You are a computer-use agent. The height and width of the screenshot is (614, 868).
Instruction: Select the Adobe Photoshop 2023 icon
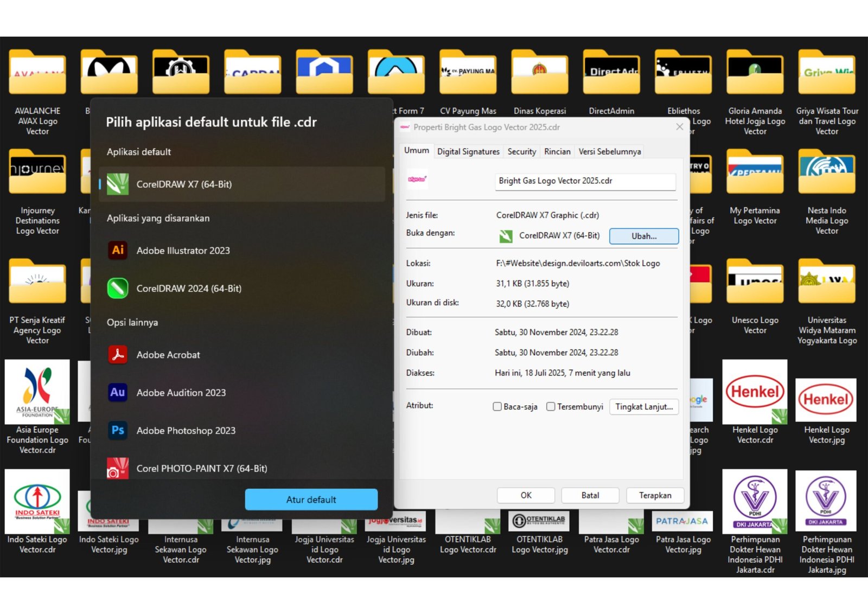[118, 431]
